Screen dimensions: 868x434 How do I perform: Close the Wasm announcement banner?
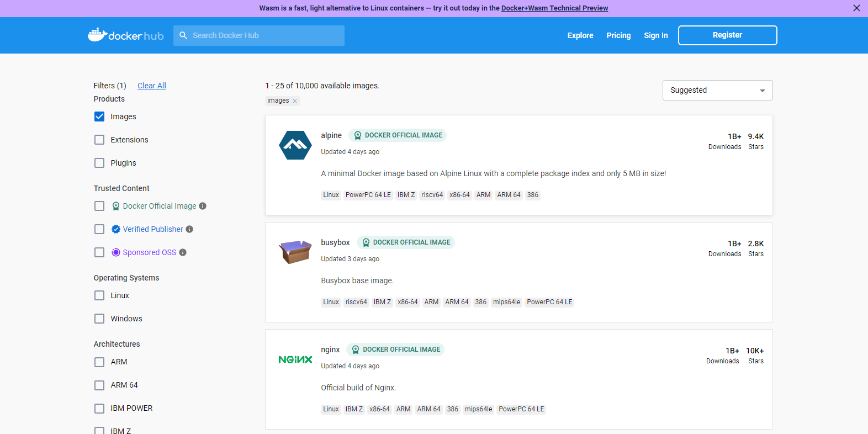pos(856,8)
